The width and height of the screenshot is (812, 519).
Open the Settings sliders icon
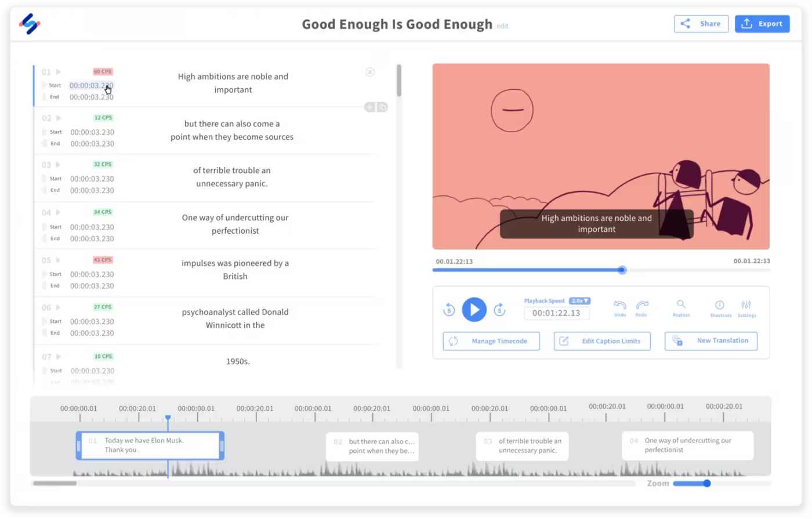tap(746, 308)
